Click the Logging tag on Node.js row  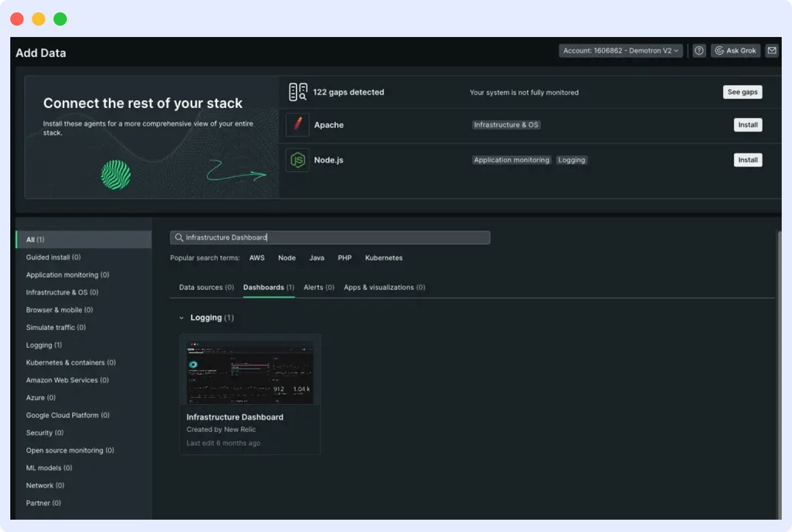(x=571, y=160)
